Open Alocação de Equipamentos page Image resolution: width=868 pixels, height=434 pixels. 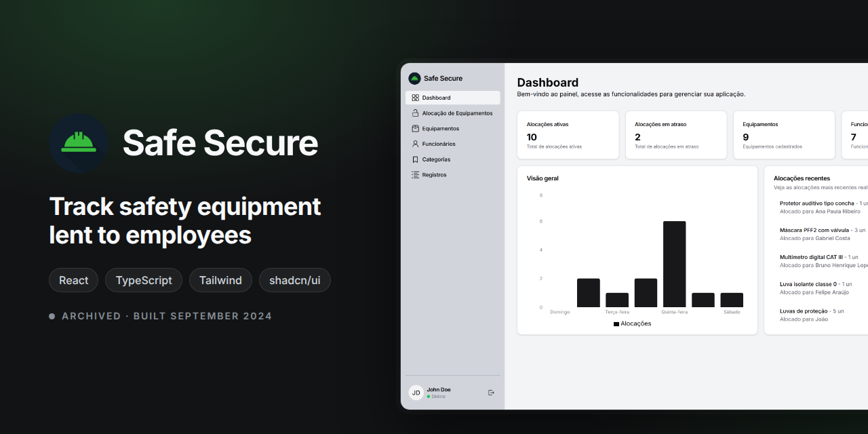click(453, 113)
